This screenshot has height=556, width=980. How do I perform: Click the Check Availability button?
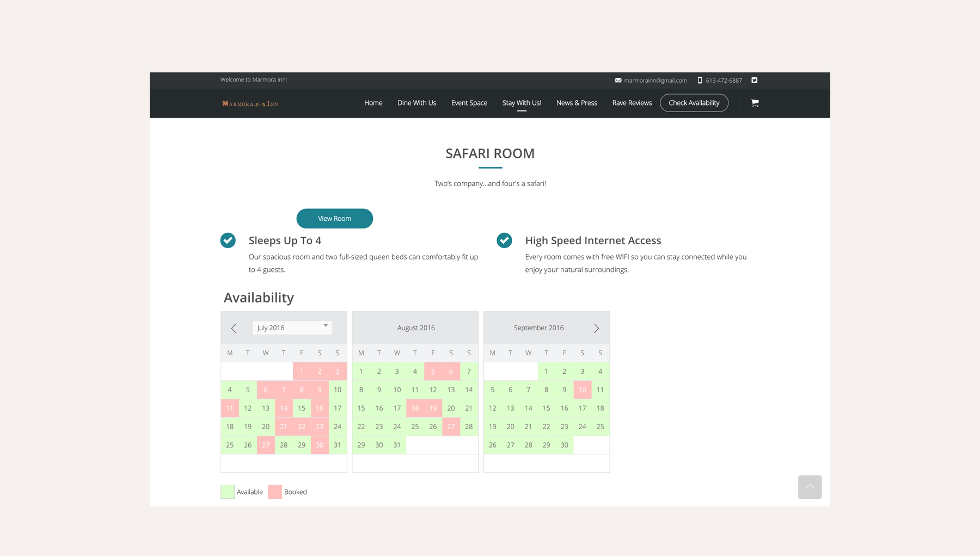point(694,103)
